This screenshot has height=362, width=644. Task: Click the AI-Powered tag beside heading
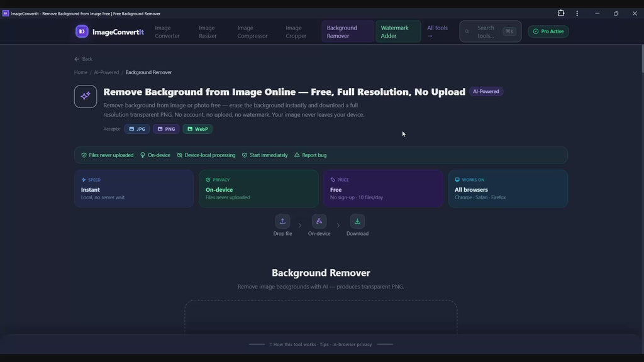click(x=486, y=92)
